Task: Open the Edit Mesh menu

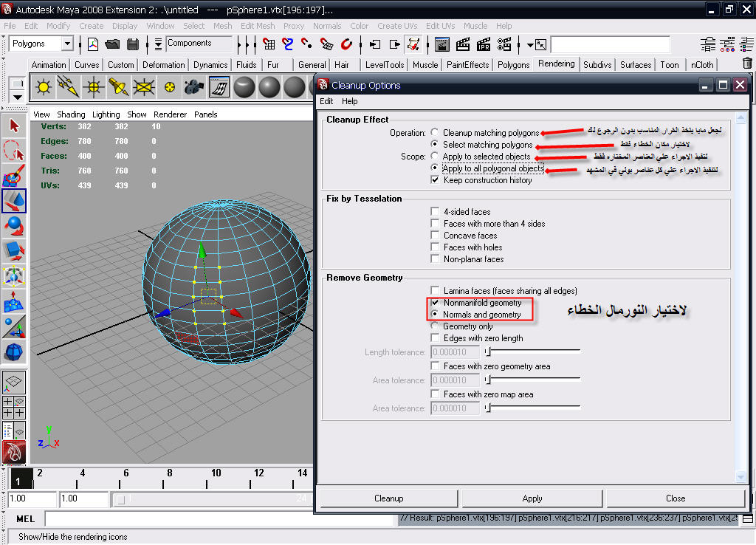Action: (258, 26)
